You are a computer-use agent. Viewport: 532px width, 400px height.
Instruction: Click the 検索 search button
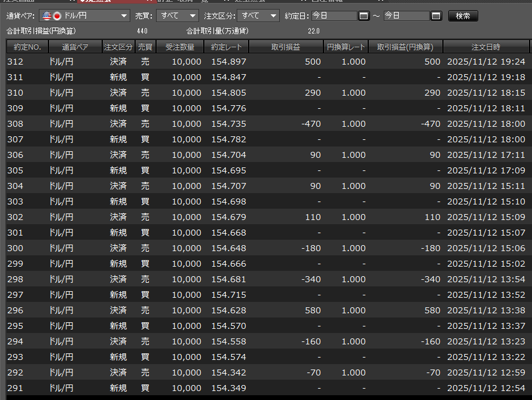click(463, 16)
